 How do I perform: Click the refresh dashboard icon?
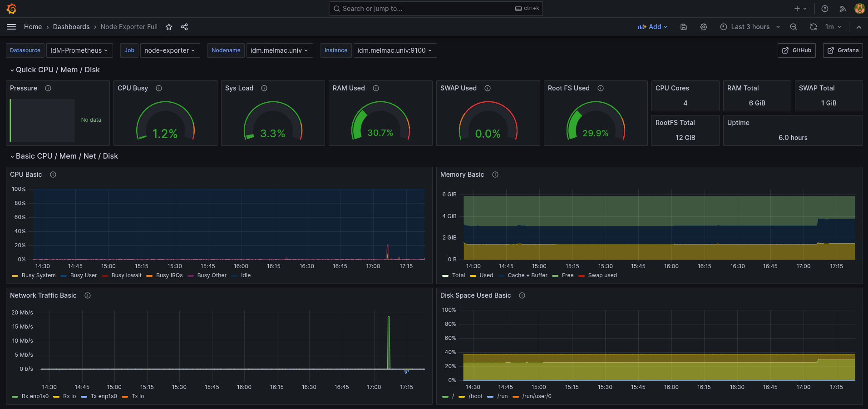(x=813, y=27)
